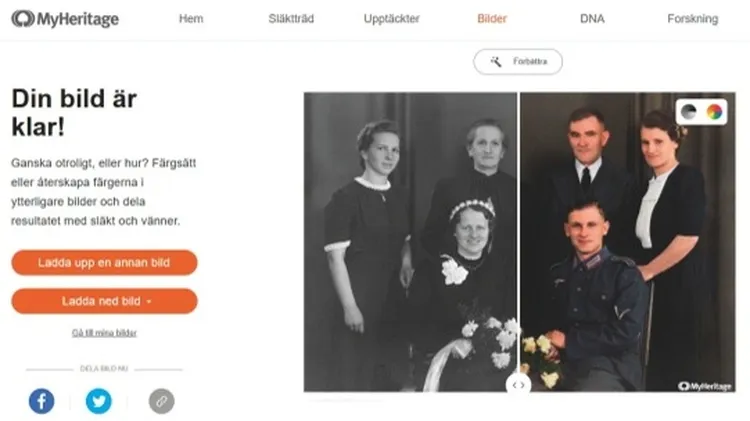Select the Bilder tab
Viewport: 750px width, 421px height.
coord(492,19)
